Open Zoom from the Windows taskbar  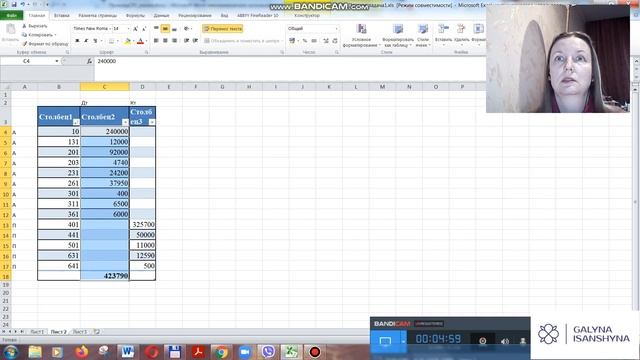click(x=244, y=351)
